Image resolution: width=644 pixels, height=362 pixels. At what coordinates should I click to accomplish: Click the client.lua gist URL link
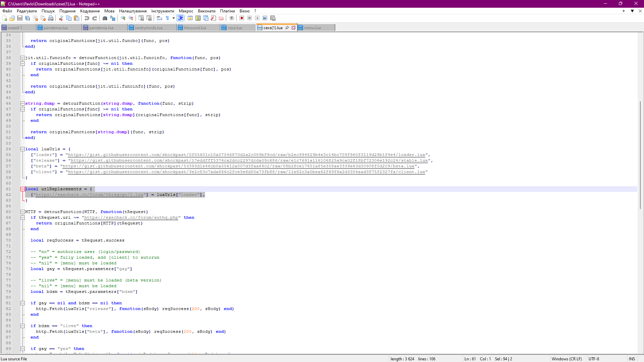coord(246,172)
